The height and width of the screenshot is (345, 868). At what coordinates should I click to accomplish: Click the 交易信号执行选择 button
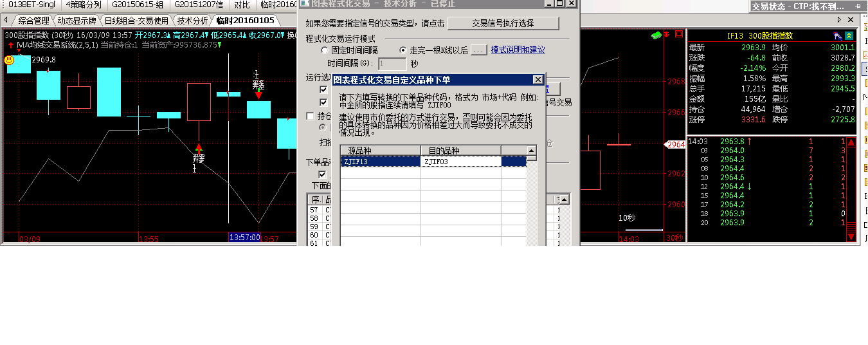pyautogui.click(x=503, y=23)
